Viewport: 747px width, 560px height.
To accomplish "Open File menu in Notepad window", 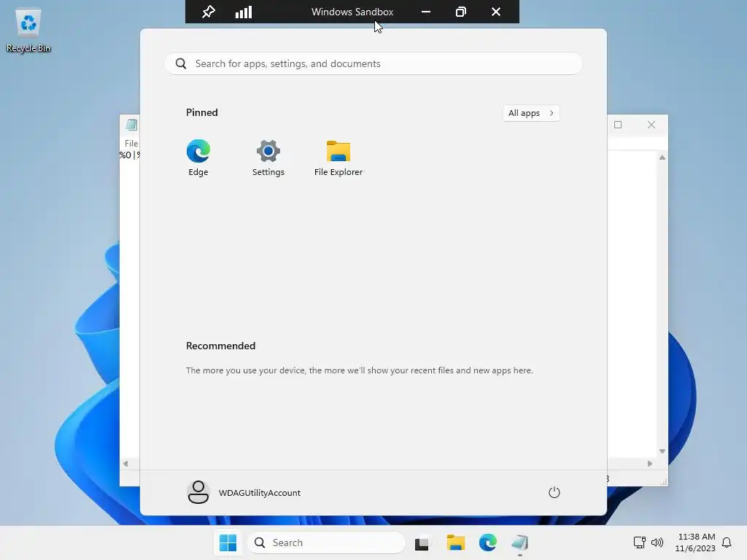I will [x=131, y=144].
